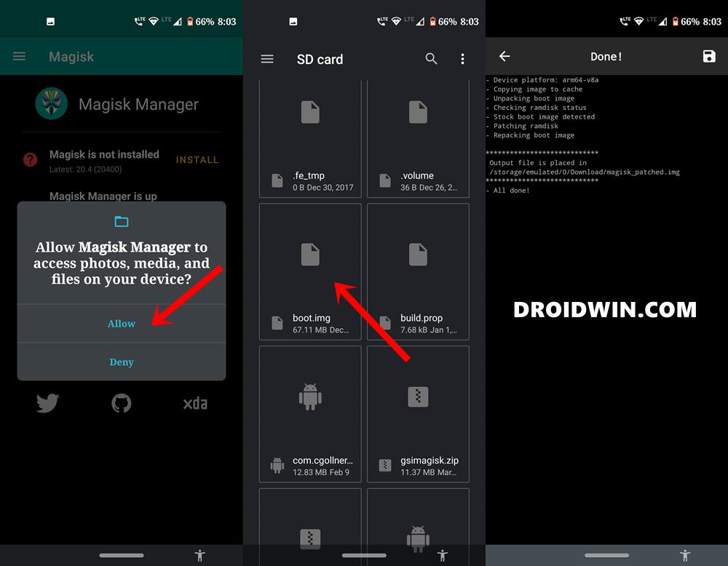Viewport: 728px width, 566px height.
Task: Tap the 'Magisk is not installed' text
Action: tap(104, 154)
